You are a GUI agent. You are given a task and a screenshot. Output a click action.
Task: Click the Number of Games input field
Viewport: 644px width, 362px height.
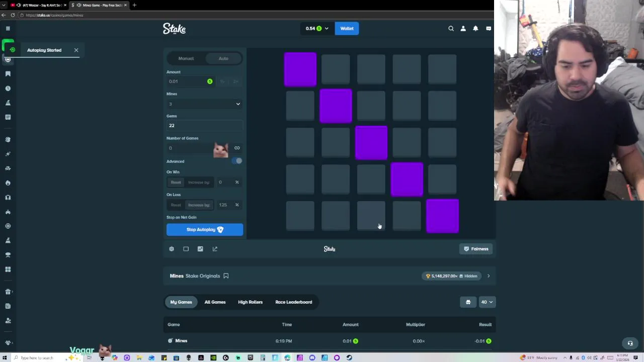tap(204, 148)
